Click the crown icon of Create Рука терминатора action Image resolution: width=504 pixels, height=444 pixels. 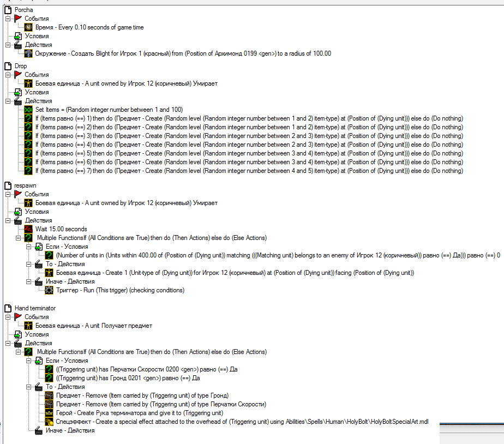tap(49, 413)
